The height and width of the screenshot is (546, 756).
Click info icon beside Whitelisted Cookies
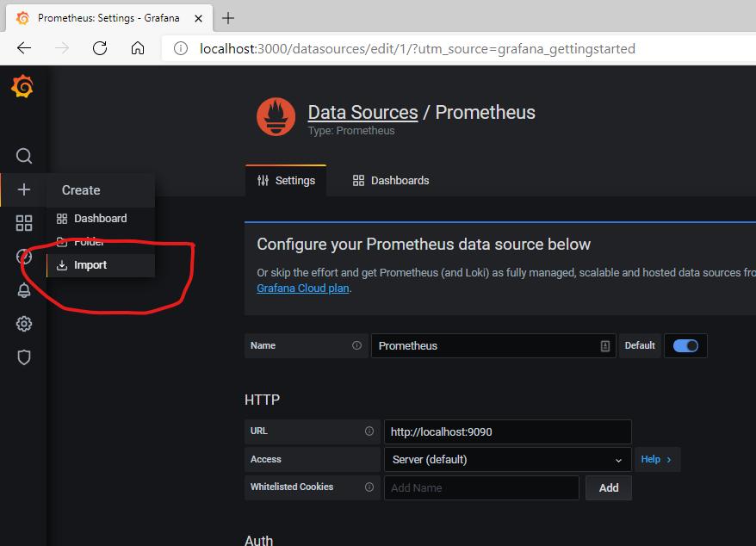coord(369,487)
